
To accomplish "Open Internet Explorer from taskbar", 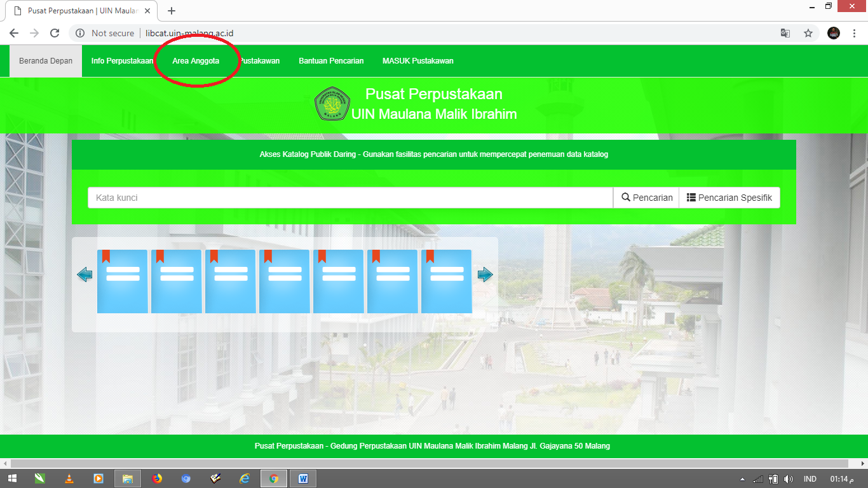I will (x=245, y=478).
